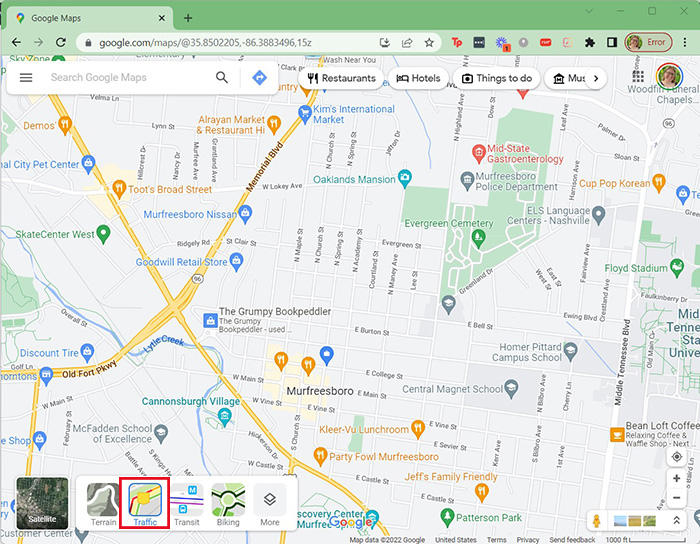Select the Hotels category chip
The width and height of the screenshot is (700, 544).
coord(418,79)
